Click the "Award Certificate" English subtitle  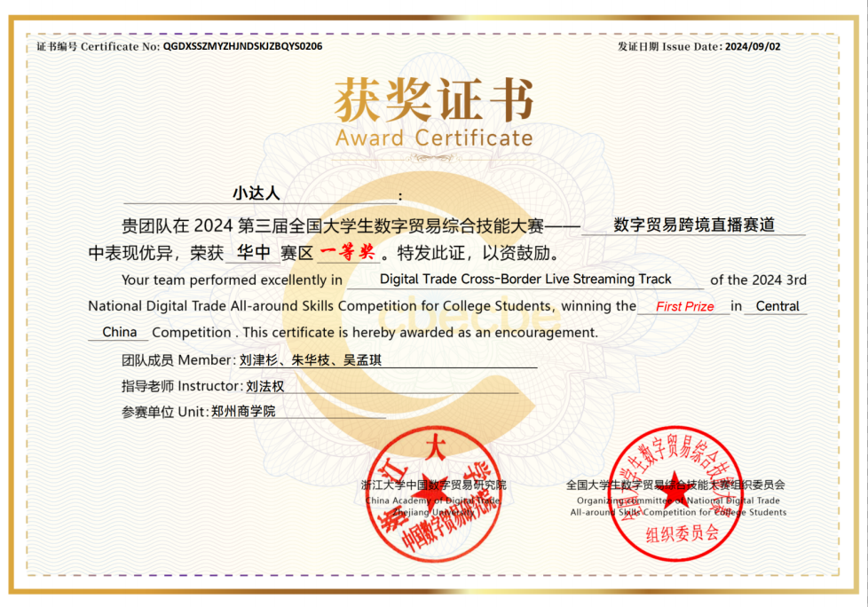tap(434, 138)
